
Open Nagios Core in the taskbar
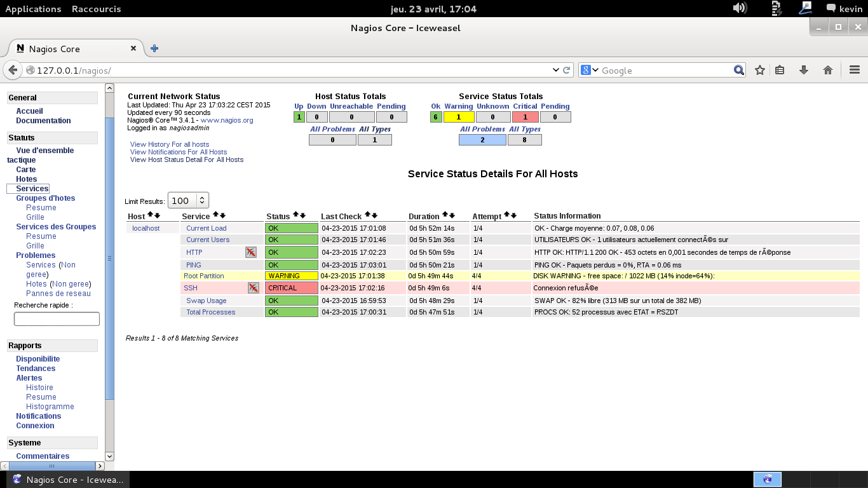(x=68, y=480)
